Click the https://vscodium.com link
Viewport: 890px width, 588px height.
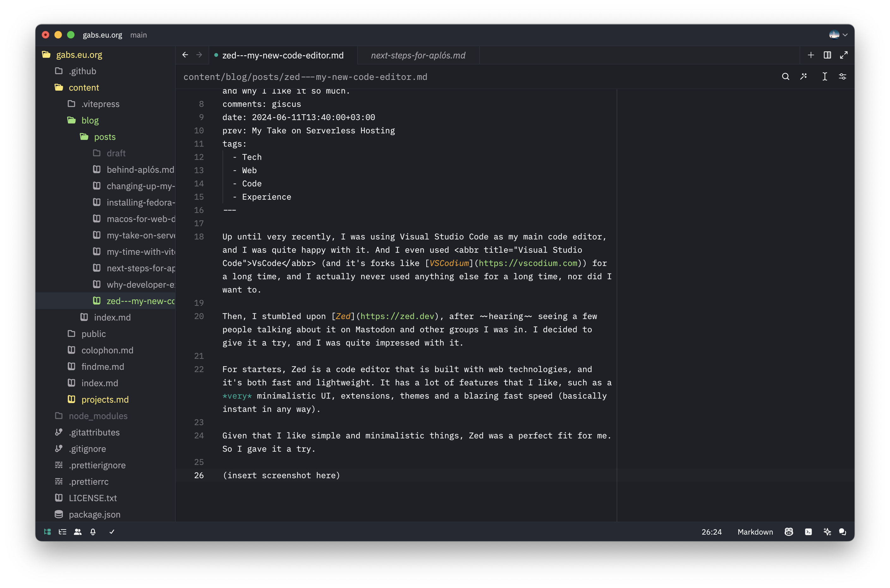point(528,263)
